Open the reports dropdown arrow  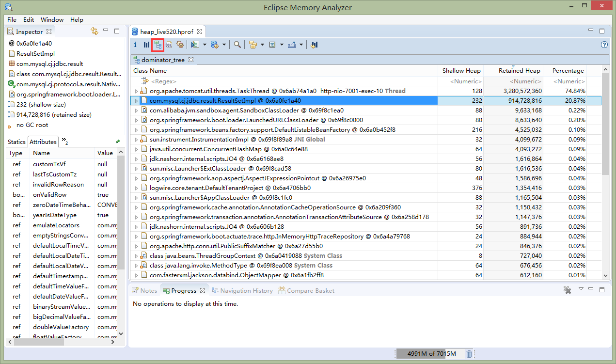click(205, 45)
